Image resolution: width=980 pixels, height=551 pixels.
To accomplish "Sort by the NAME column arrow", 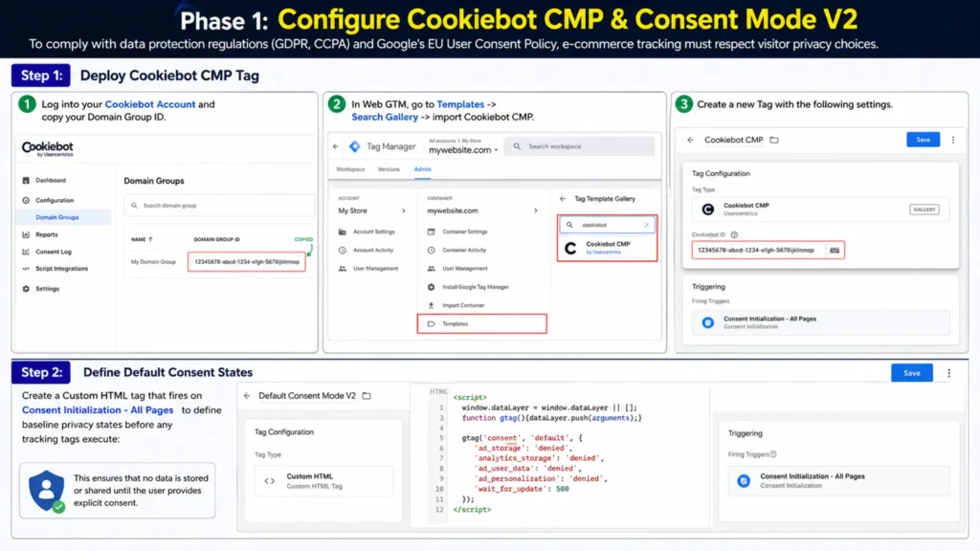I will pyautogui.click(x=150, y=239).
